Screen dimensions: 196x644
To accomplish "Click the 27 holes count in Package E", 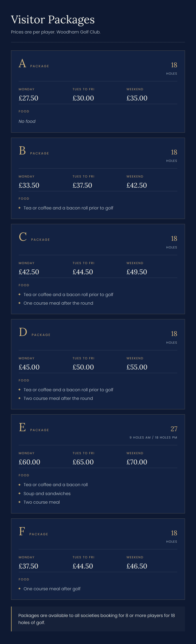I will click(x=174, y=429).
